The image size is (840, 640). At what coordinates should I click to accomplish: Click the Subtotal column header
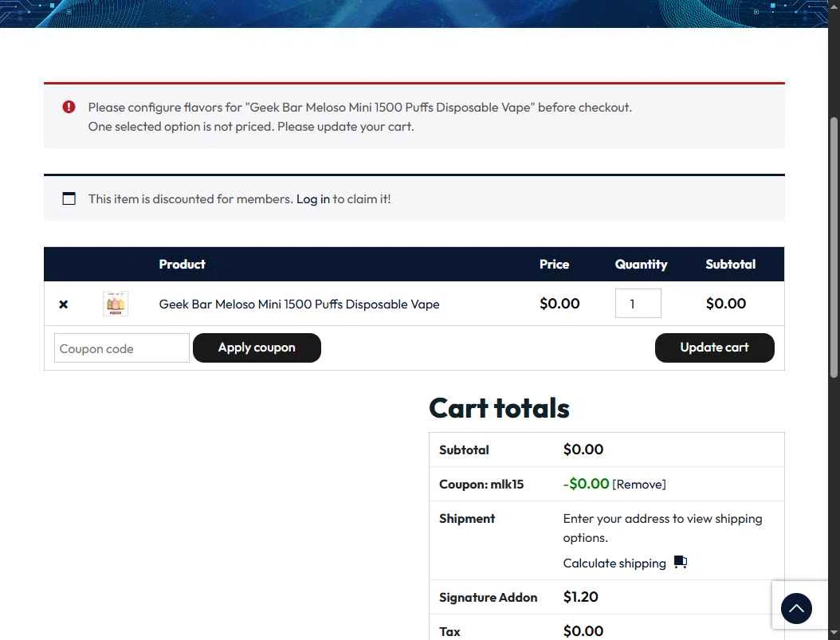click(730, 264)
